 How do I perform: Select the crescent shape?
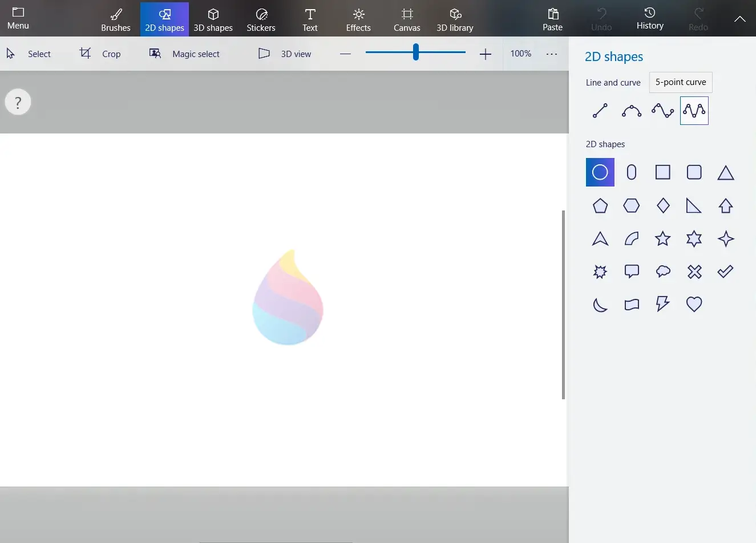click(x=600, y=304)
